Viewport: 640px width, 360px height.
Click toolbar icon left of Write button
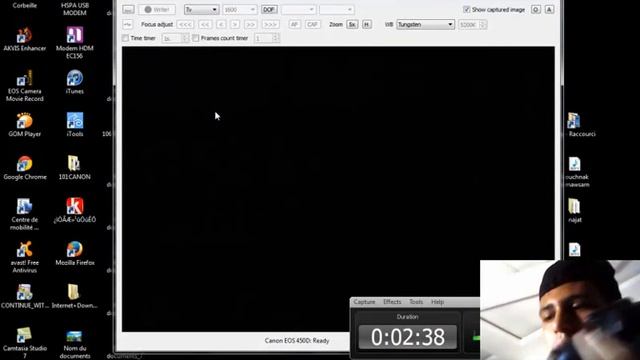pyautogui.click(x=128, y=9)
